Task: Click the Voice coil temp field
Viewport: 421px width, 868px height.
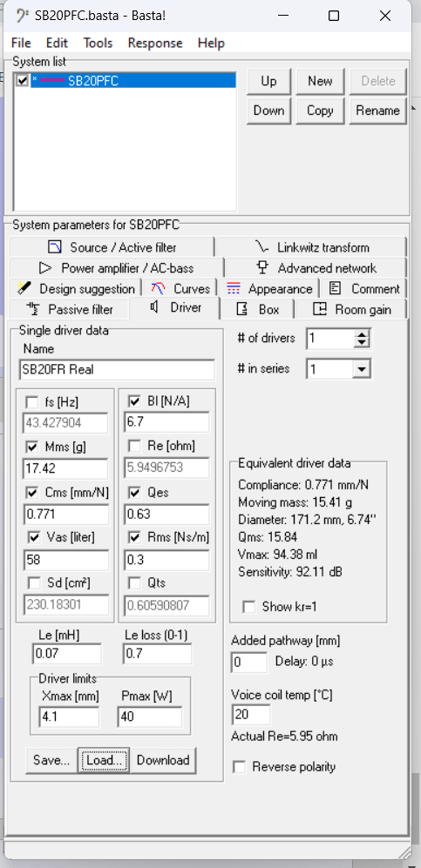Action: click(x=252, y=715)
